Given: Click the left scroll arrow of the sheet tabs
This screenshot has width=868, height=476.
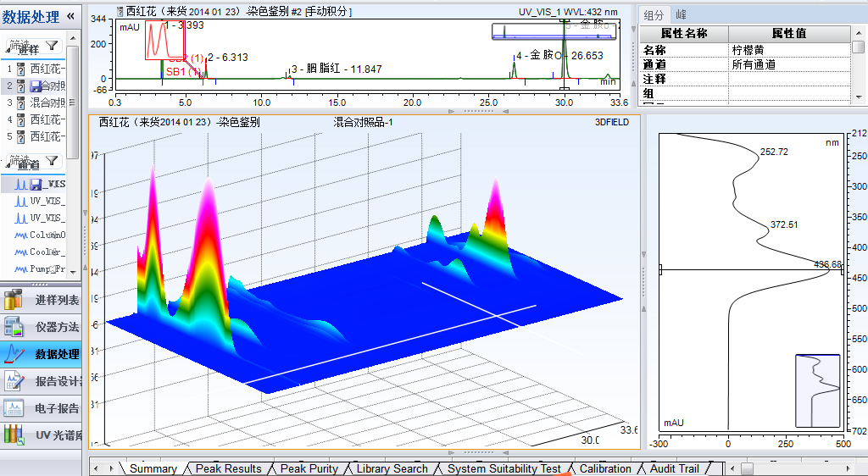Looking at the screenshot, I should click(x=97, y=468).
